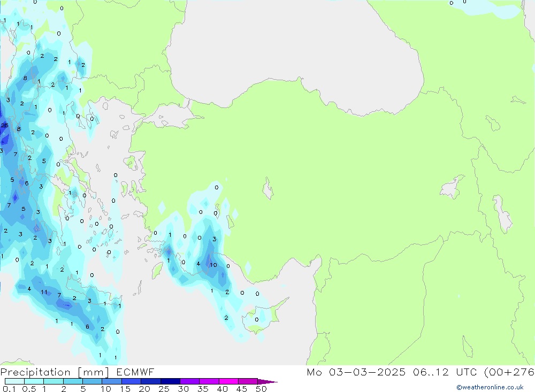
Task: Click the '40' legend scale label
Action: [222, 389]
